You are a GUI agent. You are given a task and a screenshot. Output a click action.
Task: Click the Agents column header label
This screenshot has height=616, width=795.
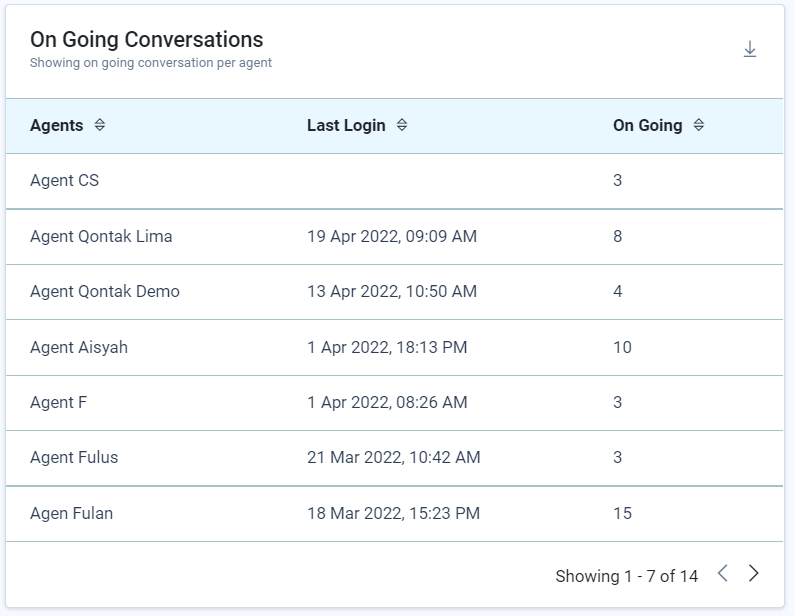point(56,126)
